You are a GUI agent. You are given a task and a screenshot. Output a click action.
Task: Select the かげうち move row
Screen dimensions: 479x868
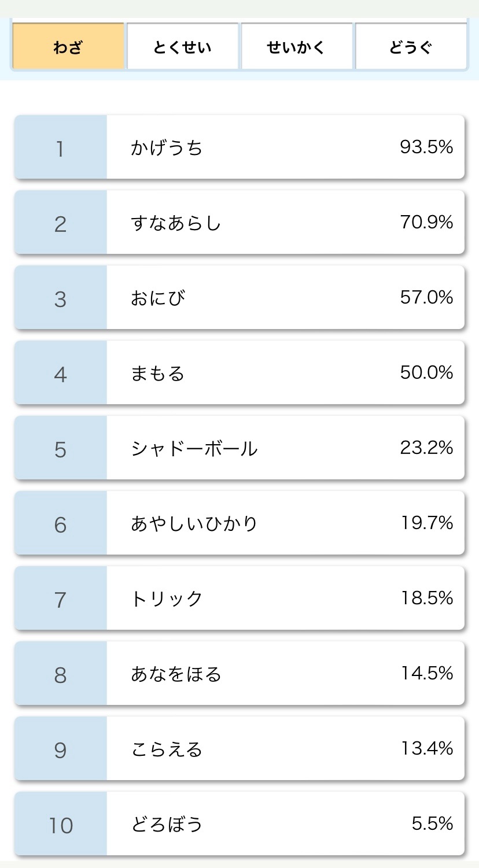[239, 147]
